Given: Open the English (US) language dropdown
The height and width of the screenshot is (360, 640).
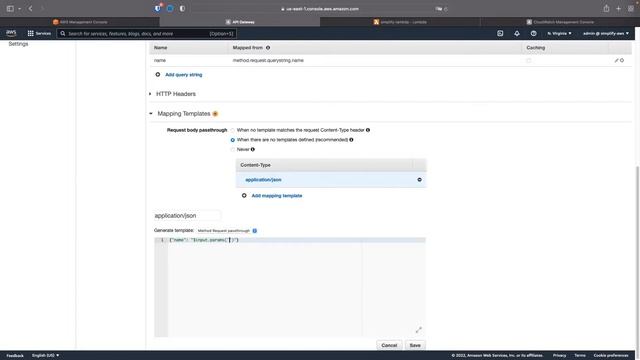Looking at the screenshot, I should pyautogui.click(x=45, y=356).
